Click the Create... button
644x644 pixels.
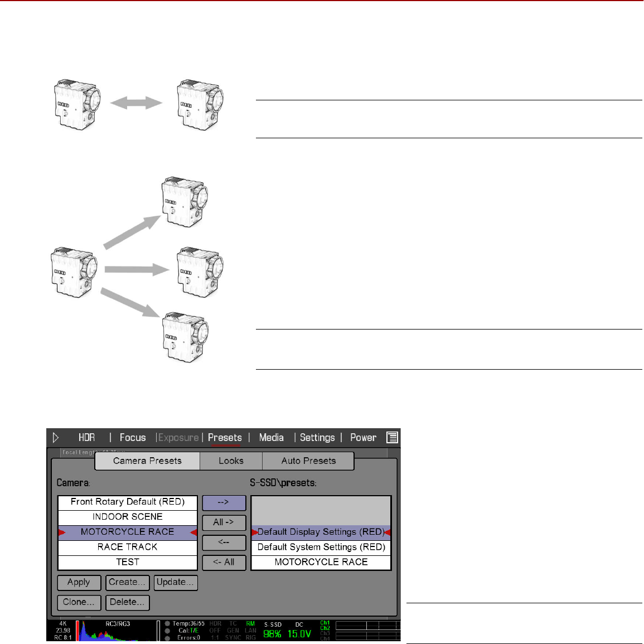click(127, 583)
